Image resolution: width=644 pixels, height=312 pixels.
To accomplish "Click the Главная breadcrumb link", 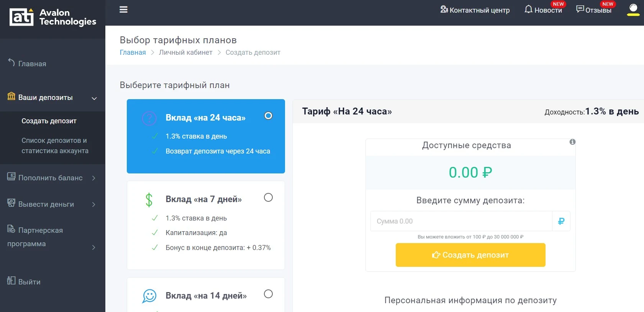I will coord(133,52).
